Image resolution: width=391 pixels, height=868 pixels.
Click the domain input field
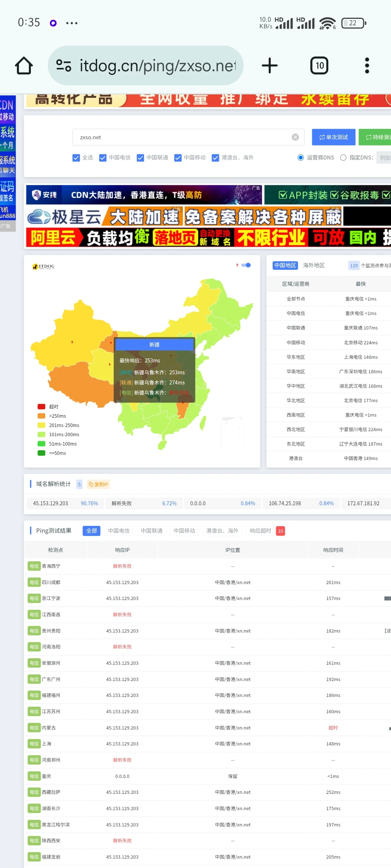(181, 137)
